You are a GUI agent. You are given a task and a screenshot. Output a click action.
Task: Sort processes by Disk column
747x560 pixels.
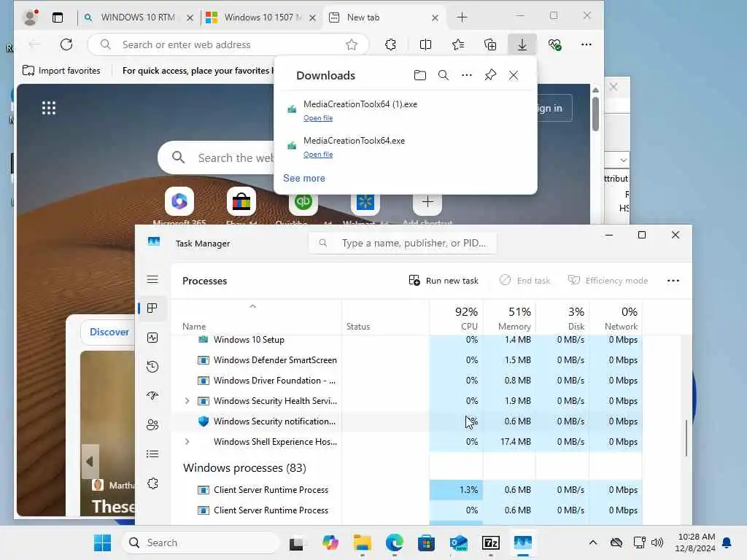tap(562, 318)
